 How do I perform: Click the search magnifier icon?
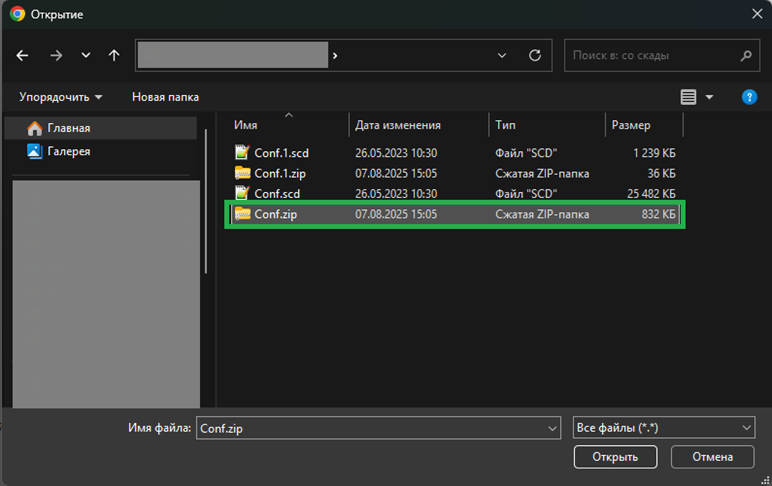[746, 56]
